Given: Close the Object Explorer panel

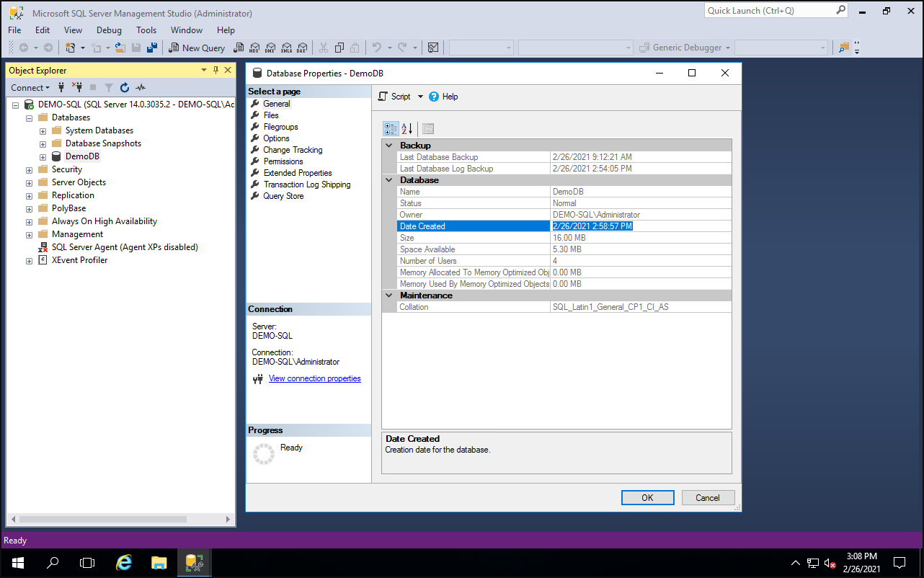Looking at the screenshot, I should pyautogui.click(x=228, y=70).
